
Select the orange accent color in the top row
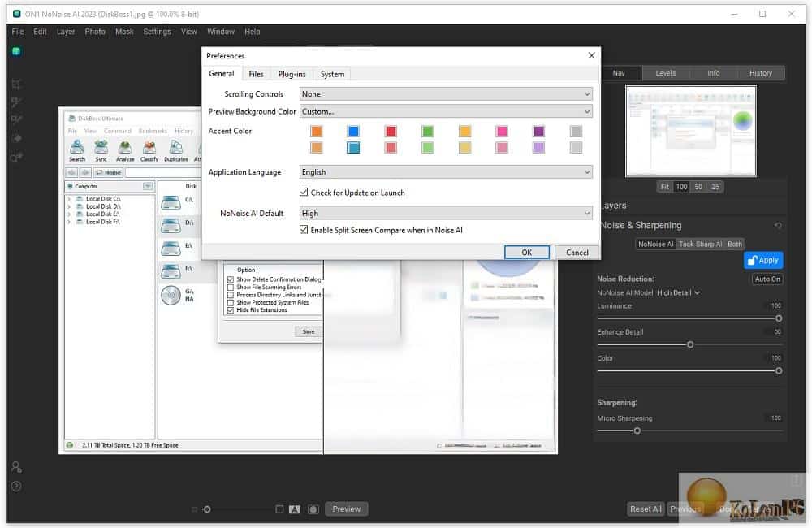[317, 131]
